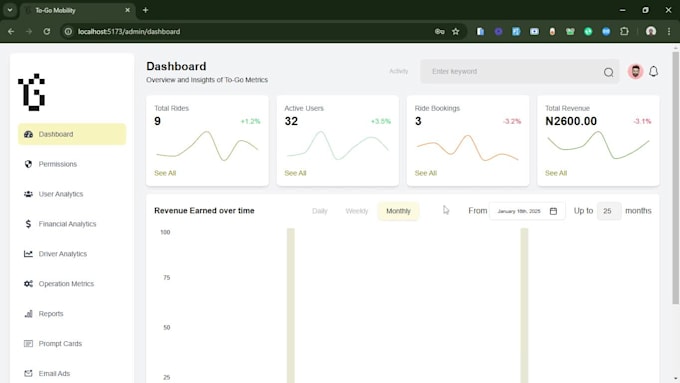Click the Ride Bookings sparkline chart
This screenshot has width=680, height=383.
(x=468, y=147)
